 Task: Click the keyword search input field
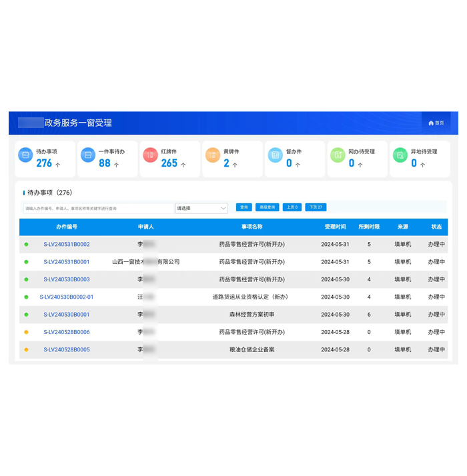point(99,208)
